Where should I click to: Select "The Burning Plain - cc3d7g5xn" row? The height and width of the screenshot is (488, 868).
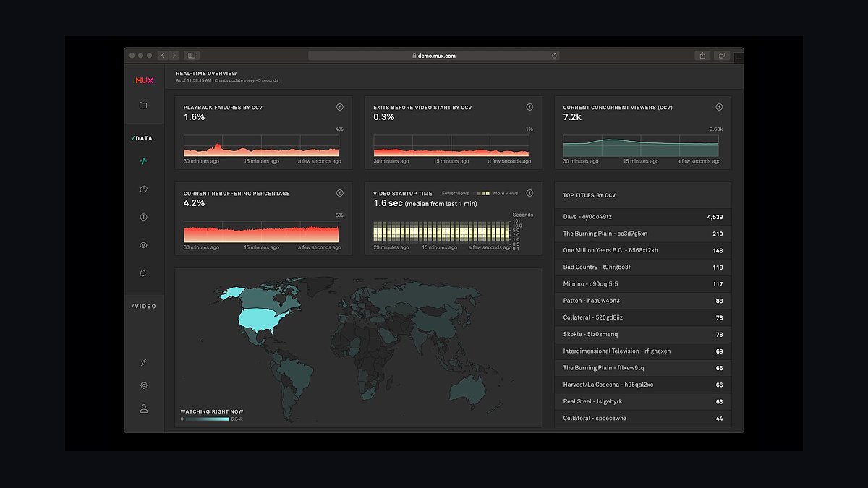pos(643,234)
